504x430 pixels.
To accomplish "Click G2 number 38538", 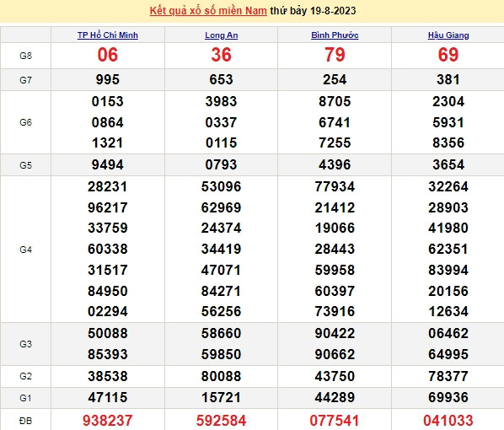I will [108, 376].
